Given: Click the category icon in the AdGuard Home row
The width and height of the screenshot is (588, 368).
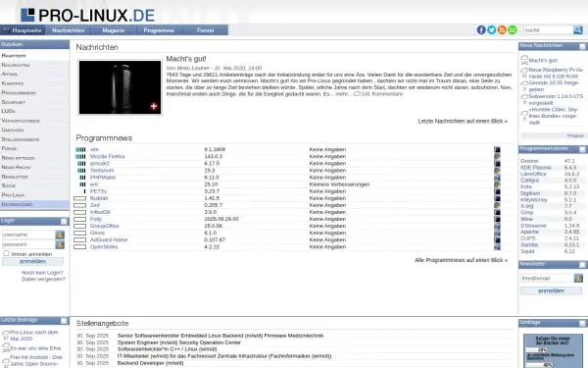Looking at the screenshot, I should (x=497, y=240).
